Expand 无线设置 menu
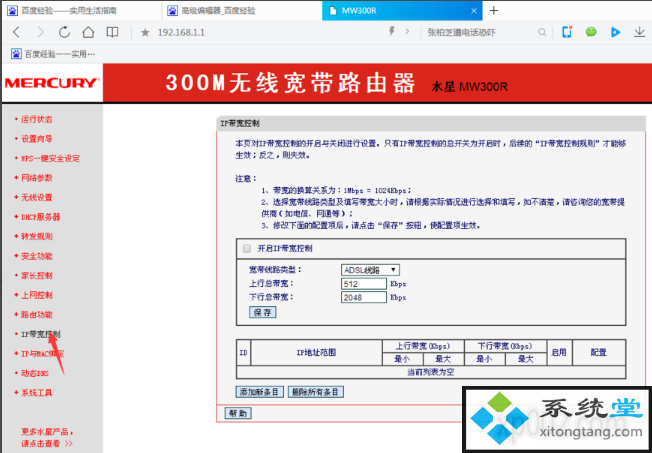652x453 pixels. [37, 198]
